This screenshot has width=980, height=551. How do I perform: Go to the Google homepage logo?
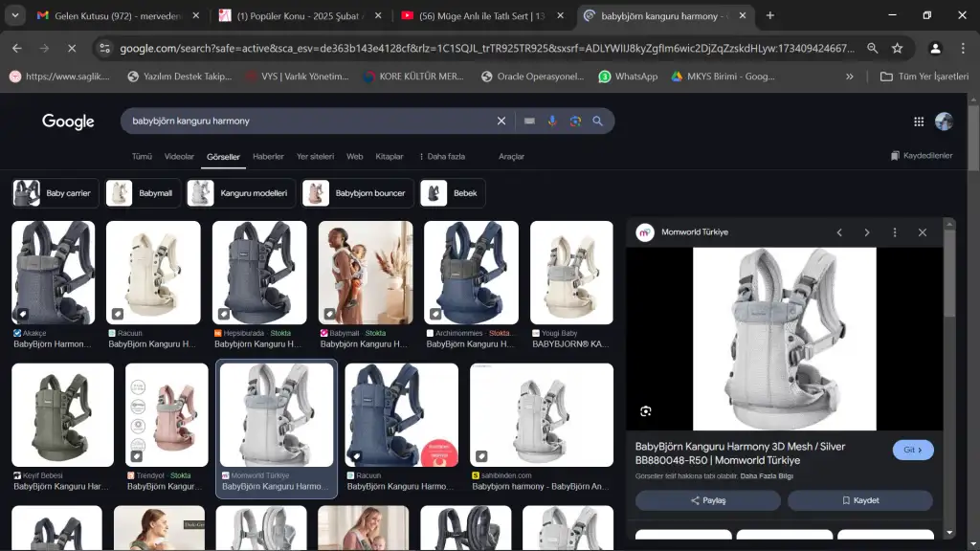[68, 121]
